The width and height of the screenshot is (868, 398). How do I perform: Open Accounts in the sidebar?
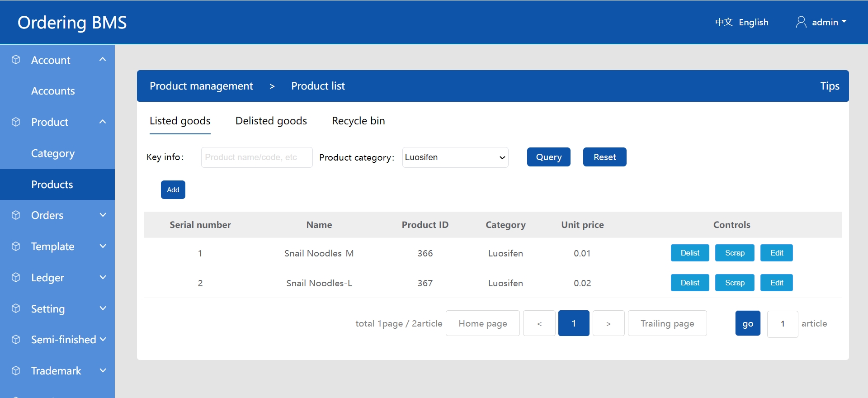click(x=53, y=91)
